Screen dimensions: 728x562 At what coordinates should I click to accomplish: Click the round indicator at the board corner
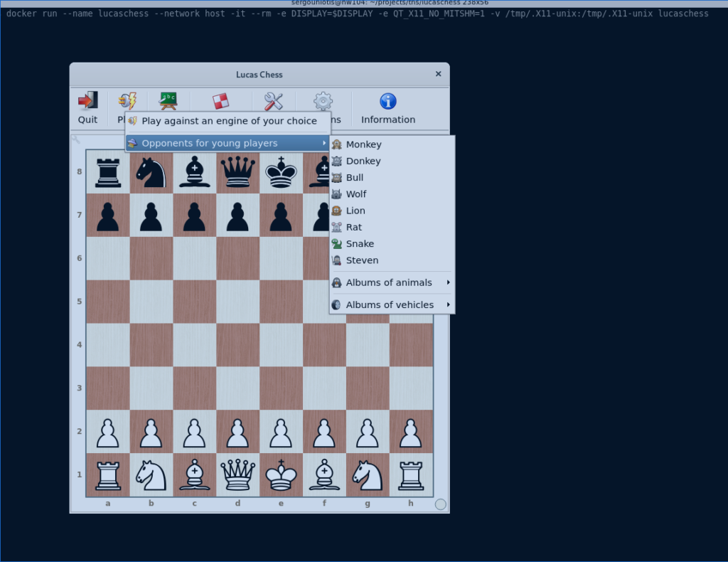[x=441, y=504]
